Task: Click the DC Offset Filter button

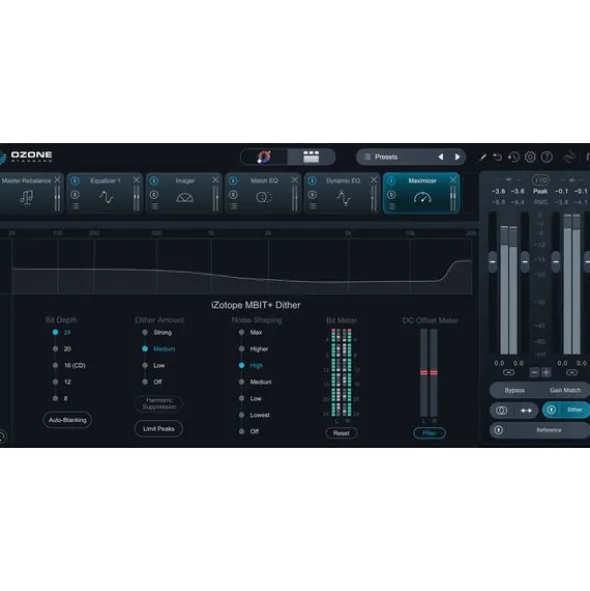Action: click(429, 433)
